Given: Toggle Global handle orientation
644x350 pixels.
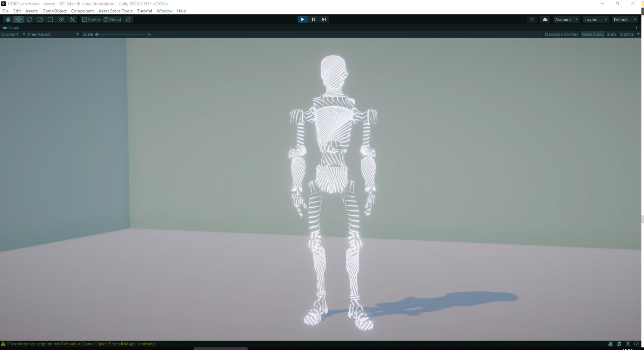Looking at the screenshot, I should click(x=112, y=19).
